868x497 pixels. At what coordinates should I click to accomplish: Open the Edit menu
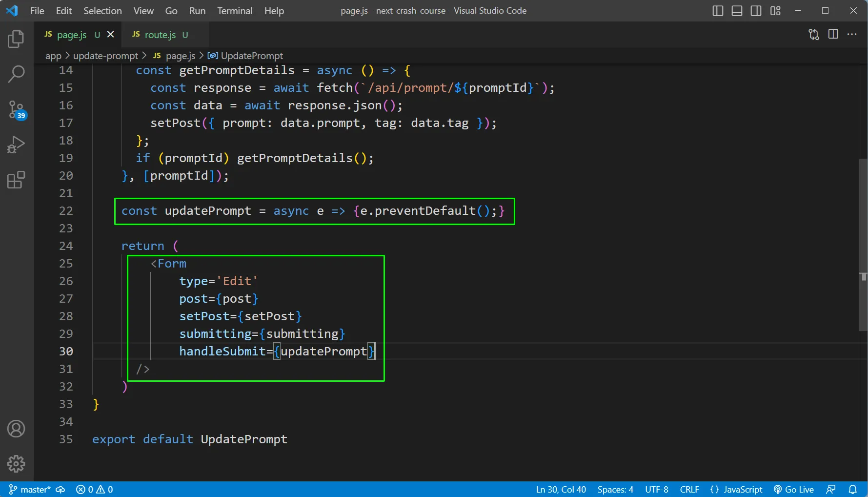(64, 11)
